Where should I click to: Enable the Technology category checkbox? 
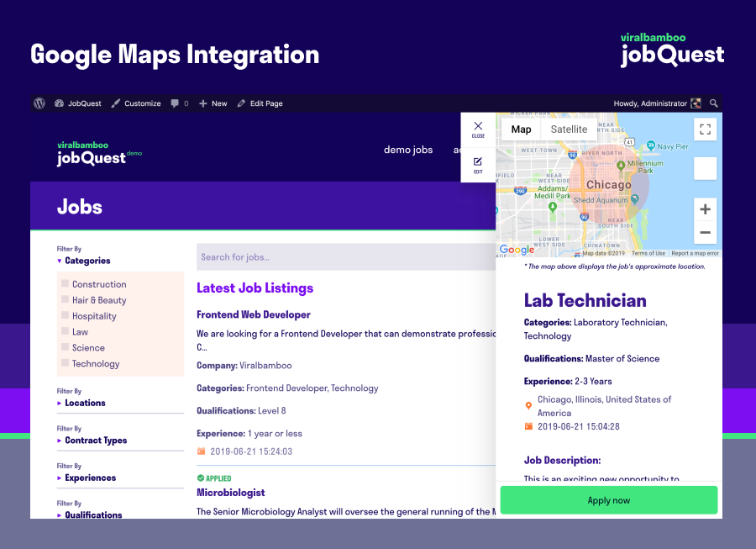[x=65, y=364]
